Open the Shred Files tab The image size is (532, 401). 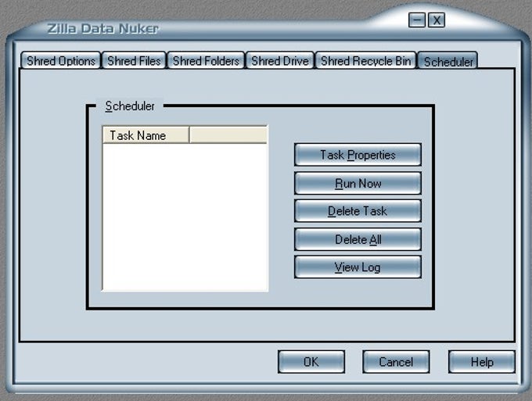point(134,61)
